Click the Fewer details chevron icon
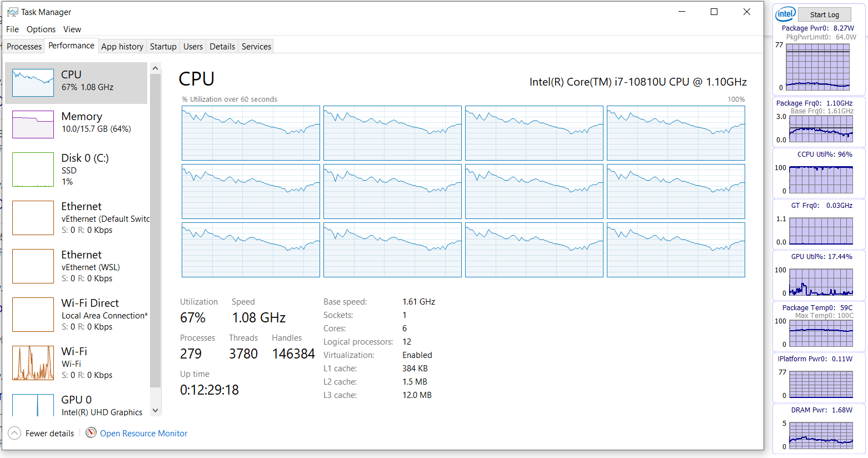Viewport: 868px width, 458px height. coord(14,433)
